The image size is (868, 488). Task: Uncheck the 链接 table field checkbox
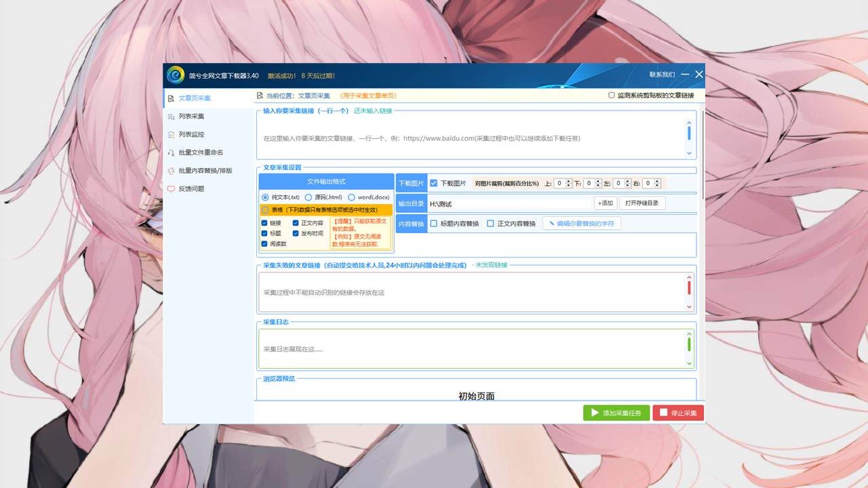(264, 222)
